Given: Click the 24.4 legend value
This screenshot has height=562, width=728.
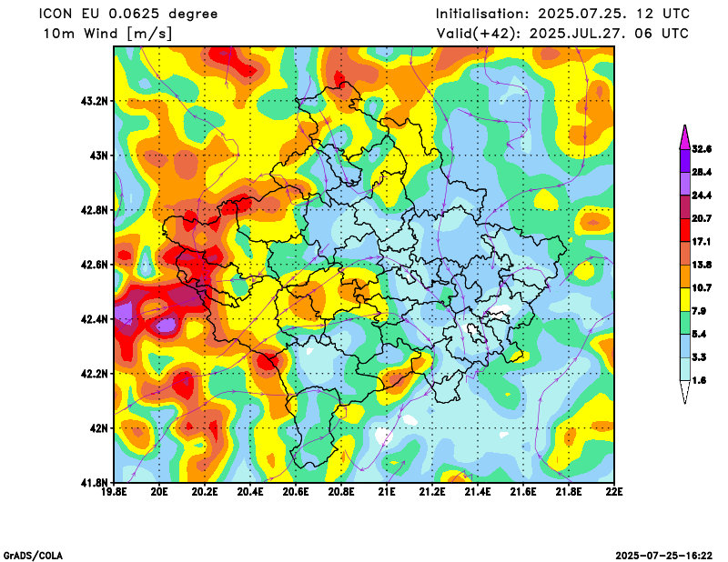Looking at the screenshot, I should point(702,196).
